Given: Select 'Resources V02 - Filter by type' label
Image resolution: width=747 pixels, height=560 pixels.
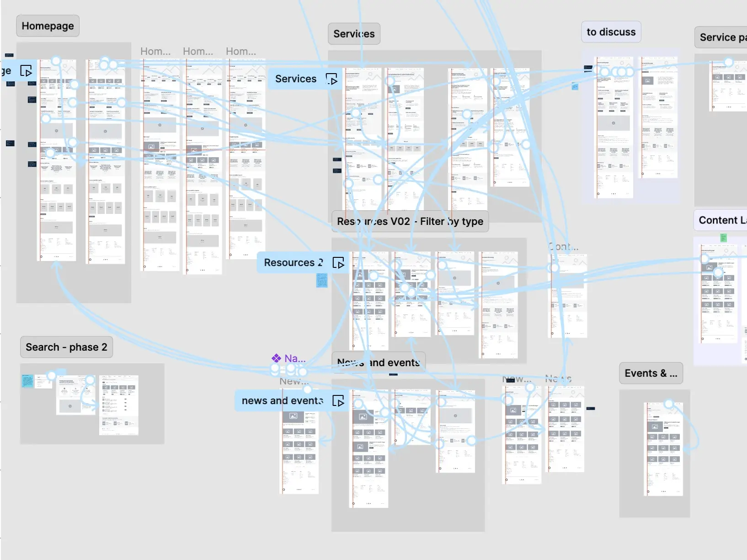Looking at the screenshot, I should coord(410,221).
